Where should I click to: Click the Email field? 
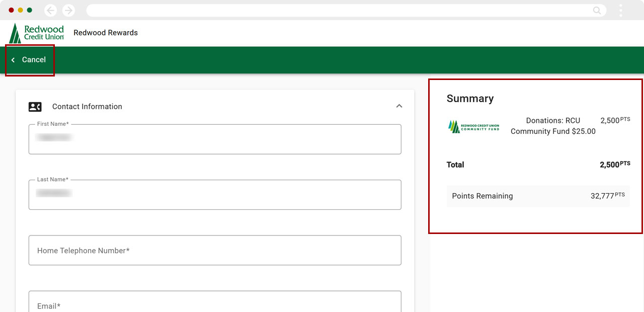[x=215, y=301]
